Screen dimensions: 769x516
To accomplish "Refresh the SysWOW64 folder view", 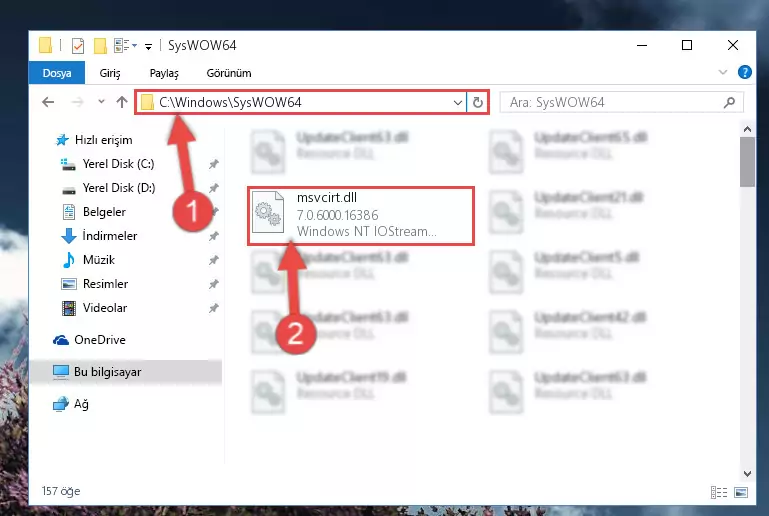I will click(x=478, y=103).
